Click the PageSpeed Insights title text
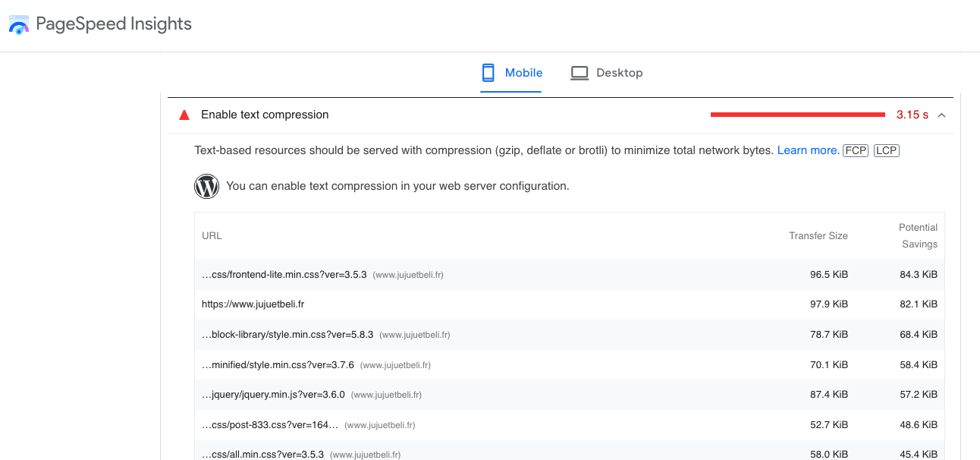This screenshot has height=460, width=980. [x=114, y=24]
